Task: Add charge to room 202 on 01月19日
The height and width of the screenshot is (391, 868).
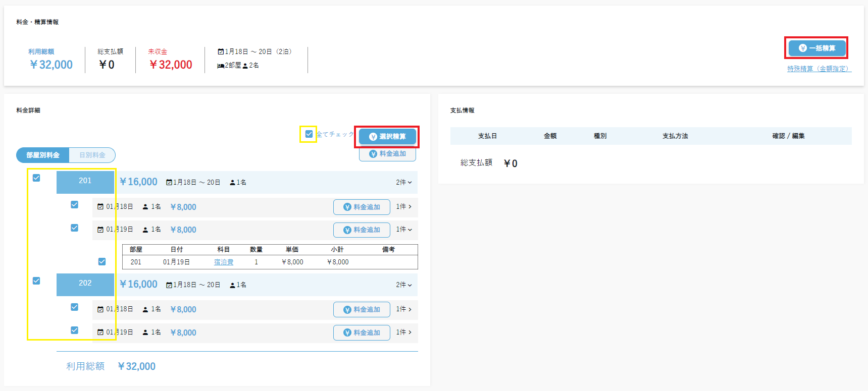Action: 362,333
